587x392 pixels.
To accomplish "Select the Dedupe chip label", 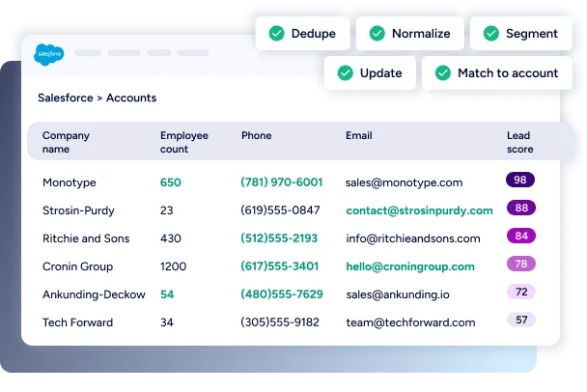I will click(314, 34).
